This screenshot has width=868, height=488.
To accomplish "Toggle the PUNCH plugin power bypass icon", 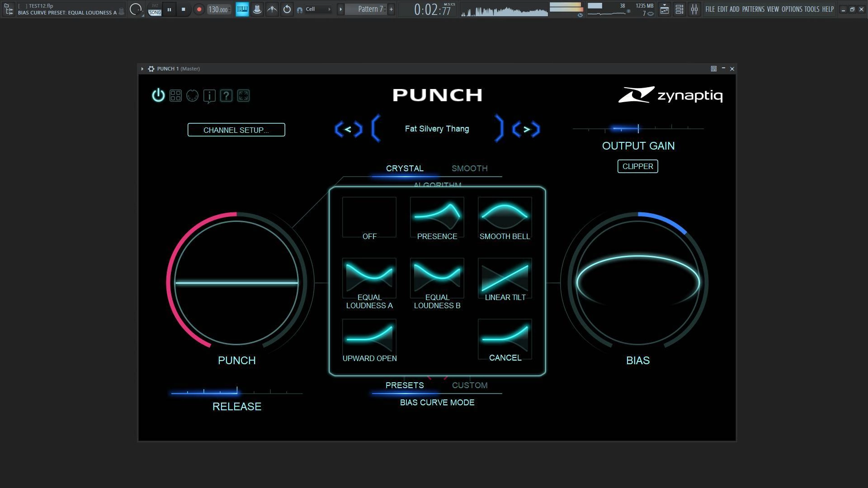I will pos(158,95).
